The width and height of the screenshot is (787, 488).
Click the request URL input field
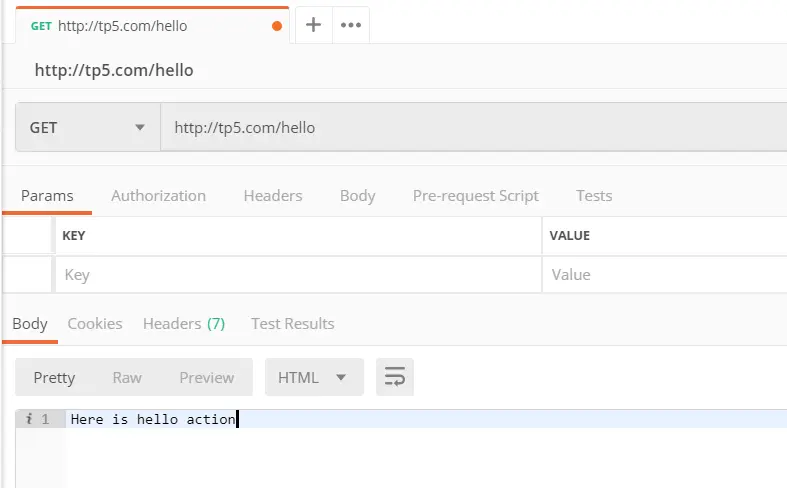pyautogui.click(x=470, y=128)
